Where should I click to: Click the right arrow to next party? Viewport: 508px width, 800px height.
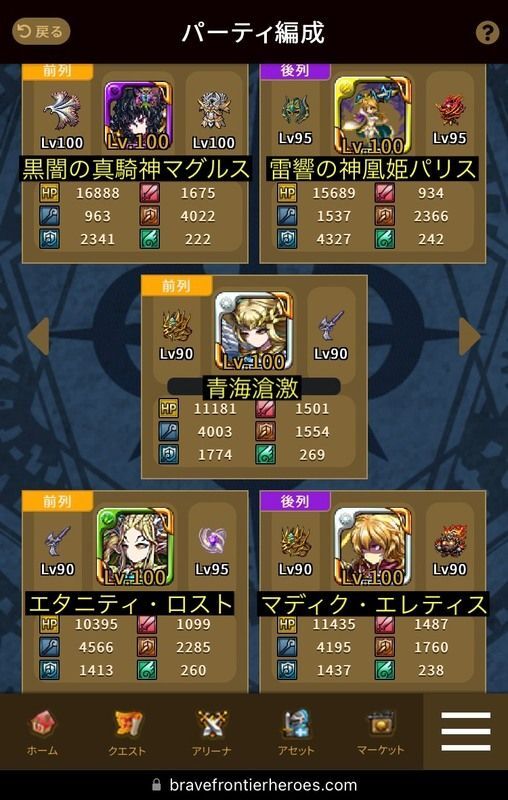tap(470, 336)
